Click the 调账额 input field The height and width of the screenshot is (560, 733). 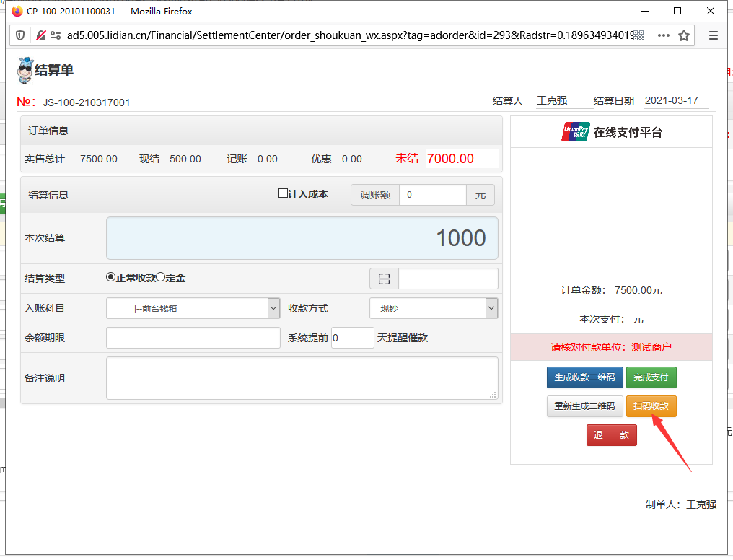pos(432,195)
